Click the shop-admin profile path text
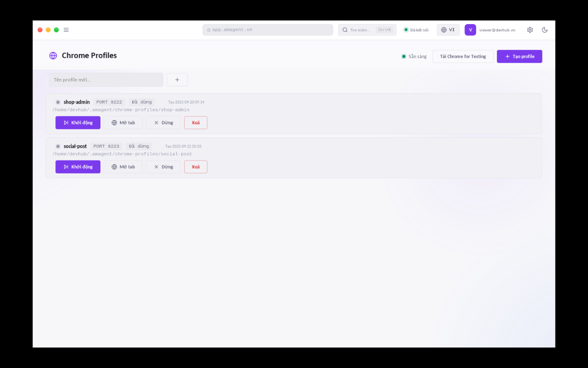 (x=121, y=110)
